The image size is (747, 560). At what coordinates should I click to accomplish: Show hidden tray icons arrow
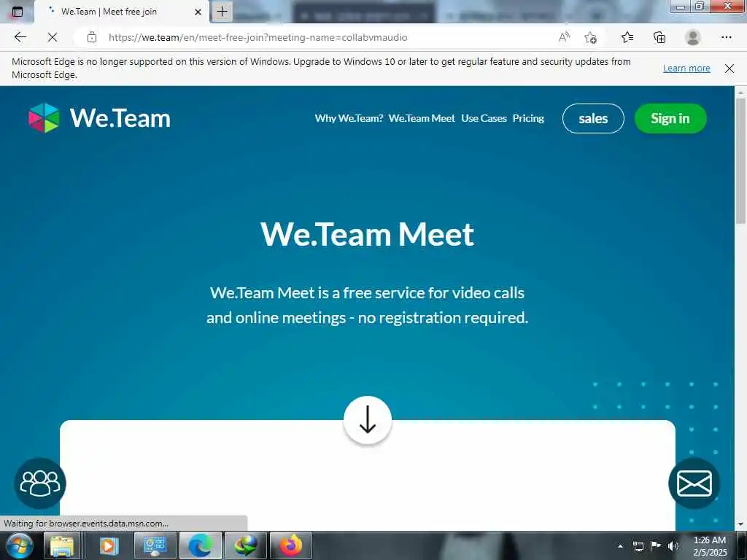[x=620, y=546]
